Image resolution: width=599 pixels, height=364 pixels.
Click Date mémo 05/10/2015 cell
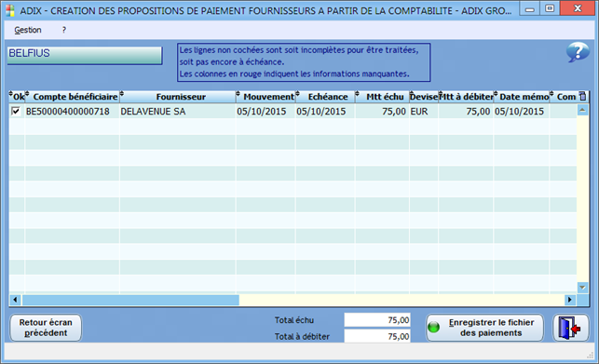522,111
